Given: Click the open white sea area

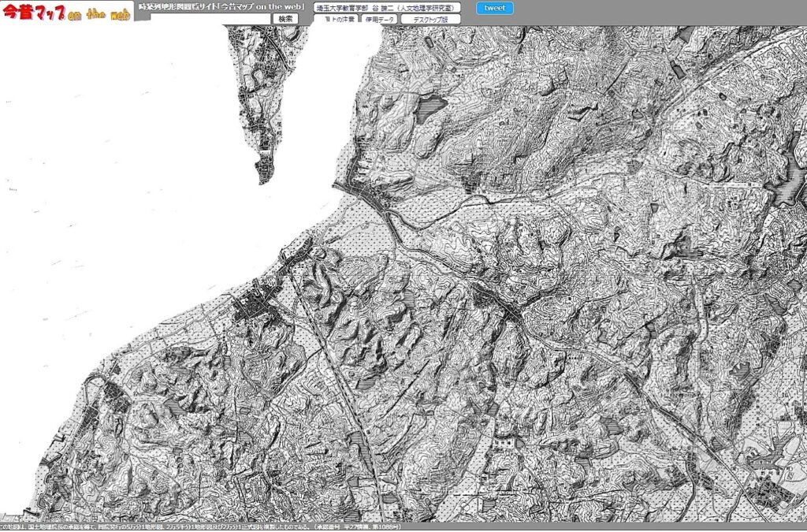Looking at the screenshot, I should point(118,158).
